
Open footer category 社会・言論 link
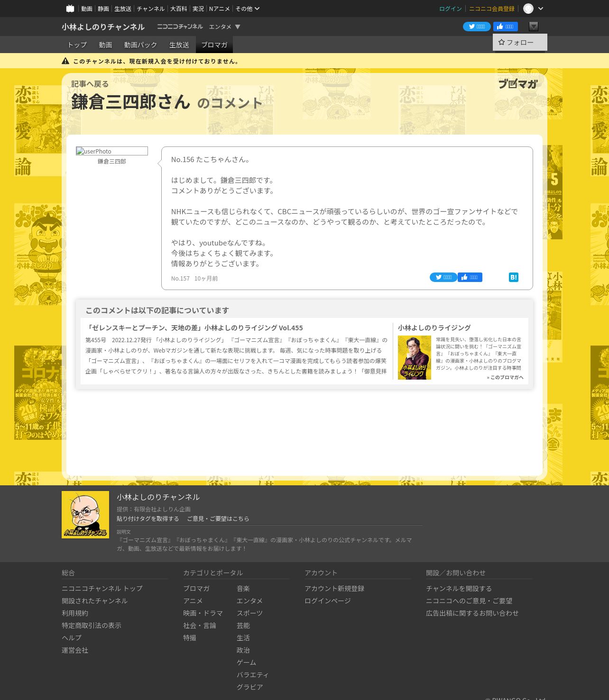[x=200, y=625]
